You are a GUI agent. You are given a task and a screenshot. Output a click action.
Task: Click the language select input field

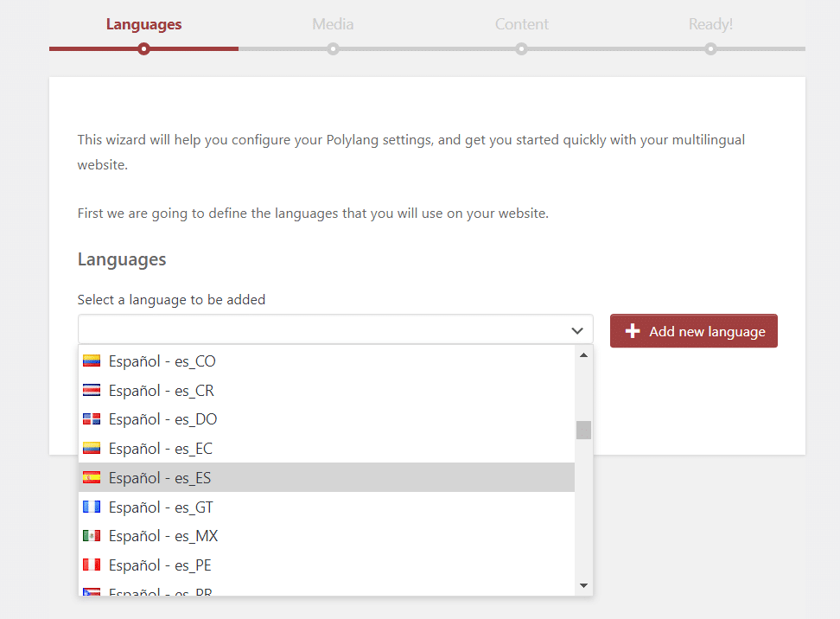point(335,329)
